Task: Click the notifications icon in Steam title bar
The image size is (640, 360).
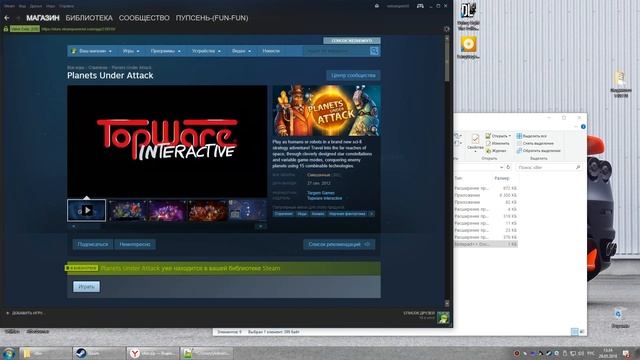Action: [x=377, y=6]
